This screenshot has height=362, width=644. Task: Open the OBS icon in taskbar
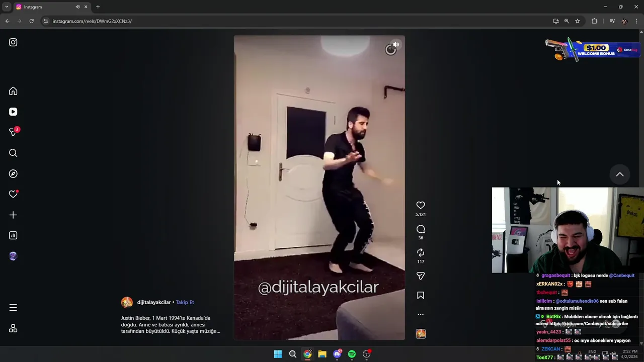(367, 354)
